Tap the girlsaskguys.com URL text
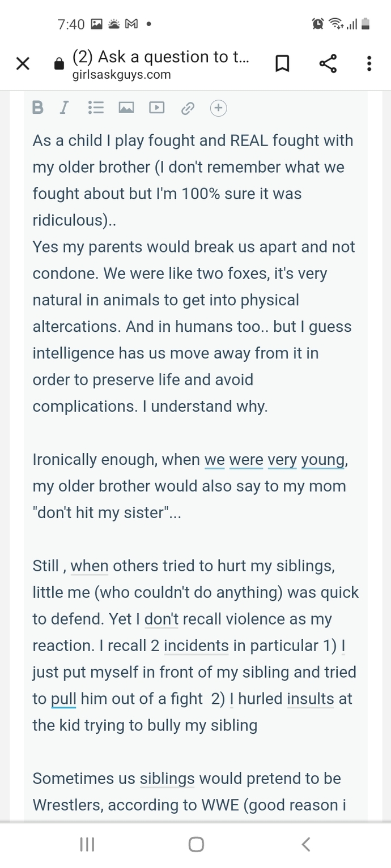 click(122, 75)
